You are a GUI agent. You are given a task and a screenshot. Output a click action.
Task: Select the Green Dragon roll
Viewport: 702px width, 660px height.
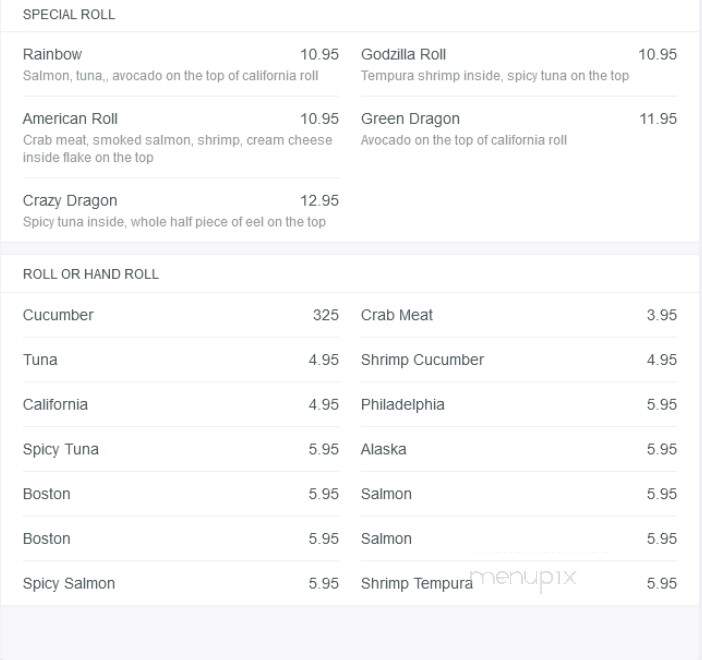(x=519, y=129)
